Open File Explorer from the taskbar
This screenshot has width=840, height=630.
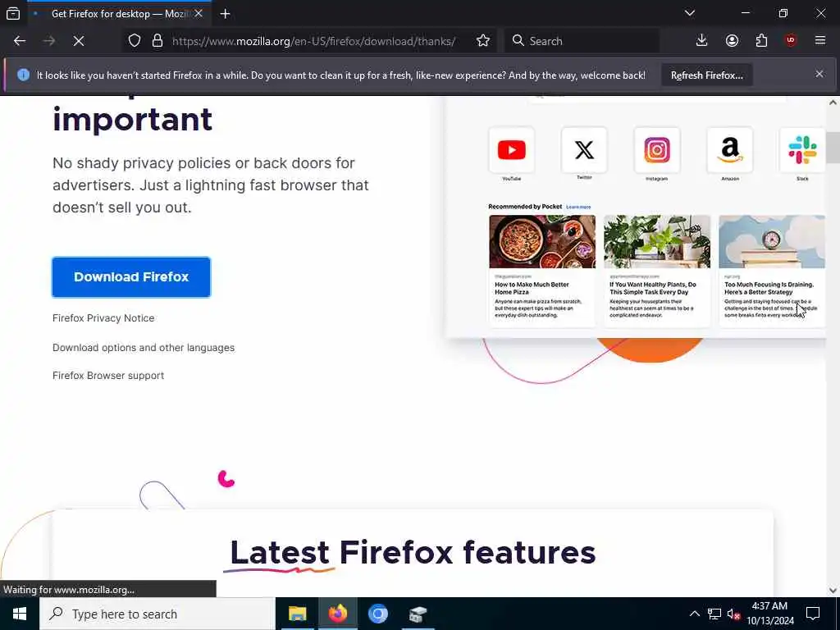pos(297,614)
